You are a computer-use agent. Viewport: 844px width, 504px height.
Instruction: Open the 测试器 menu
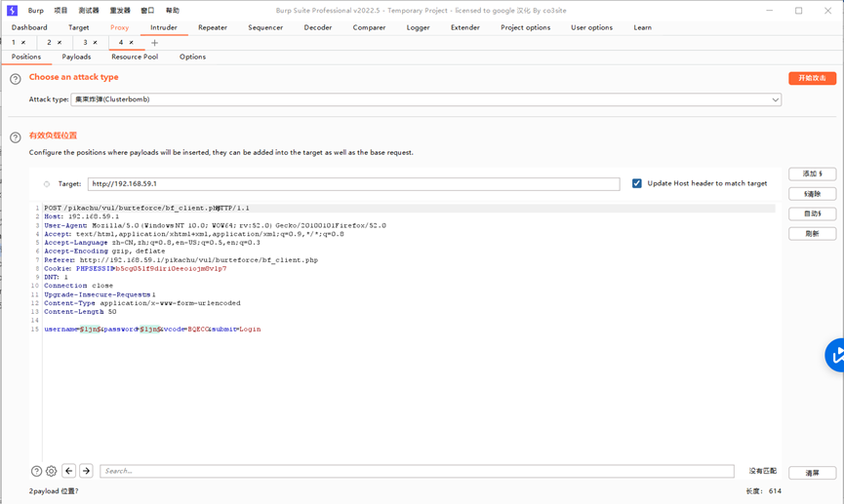pyautogui.click(x=88, y=10)
